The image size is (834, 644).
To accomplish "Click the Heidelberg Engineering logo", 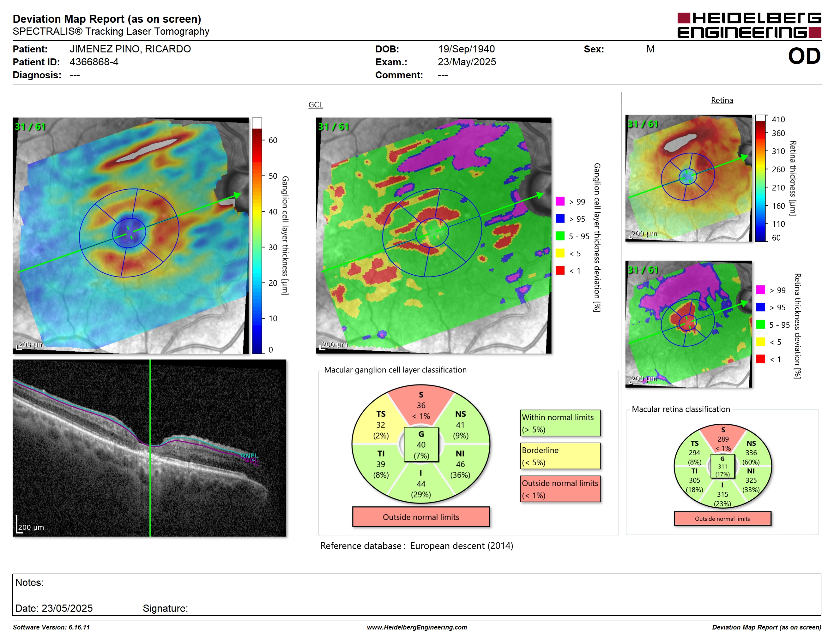I will click(749, 25).
